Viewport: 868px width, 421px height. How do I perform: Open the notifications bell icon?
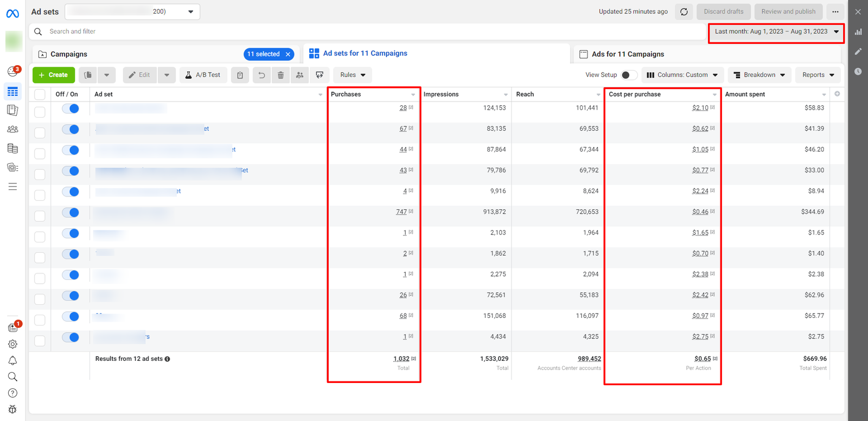click(12, 361)
